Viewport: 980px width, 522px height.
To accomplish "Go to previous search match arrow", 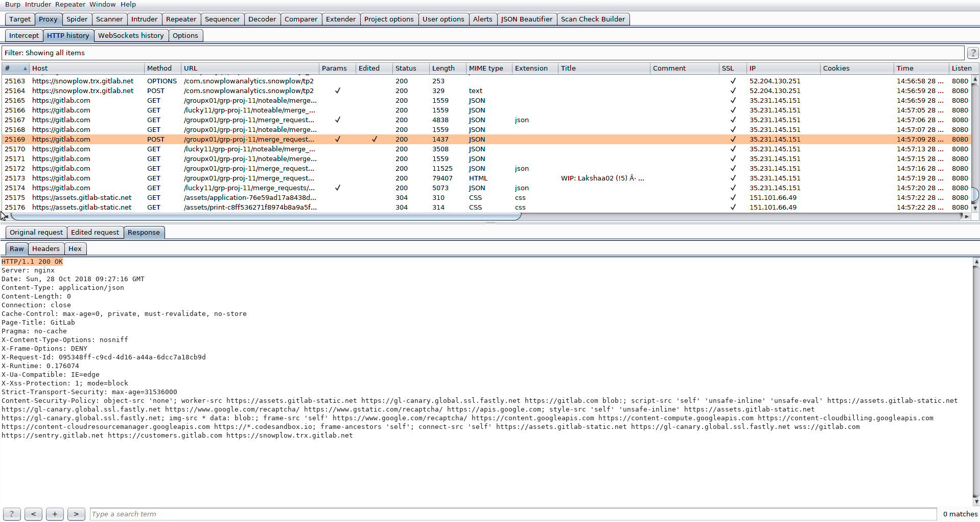I will pyautogui.click(x=33, y=514).
